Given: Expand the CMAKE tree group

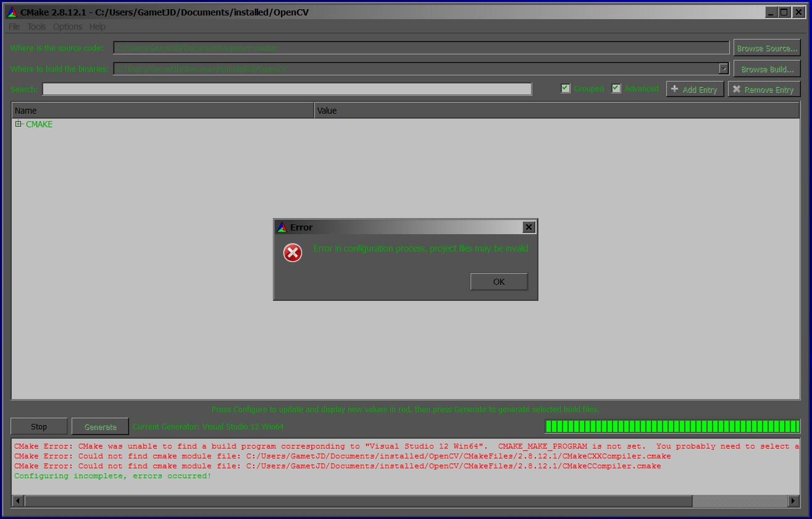Looking at the screenshot, I should click(x=19, y=124).
